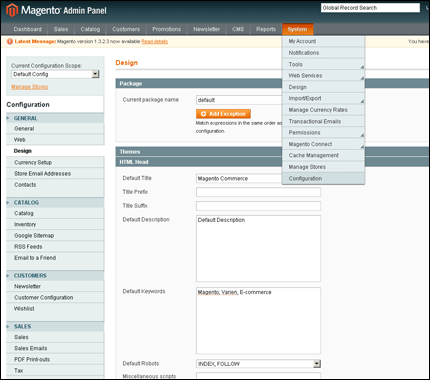The image size is (430, 380).
Task: Open the Current Configuration Scope dropdown
Action: [x=55, y=74]
